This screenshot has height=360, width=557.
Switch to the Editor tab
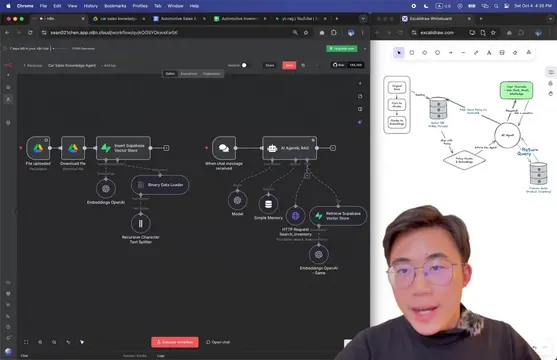(x=170, y=74)
